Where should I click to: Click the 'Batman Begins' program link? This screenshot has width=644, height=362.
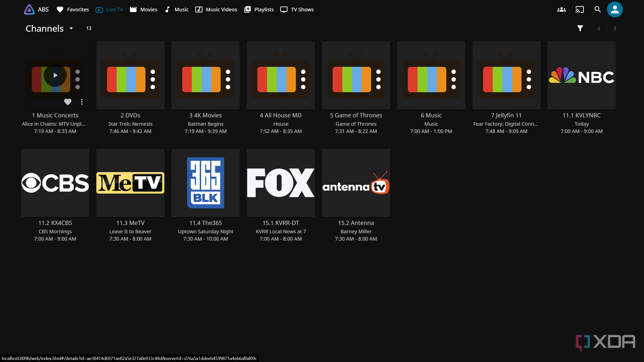[206, 124]
